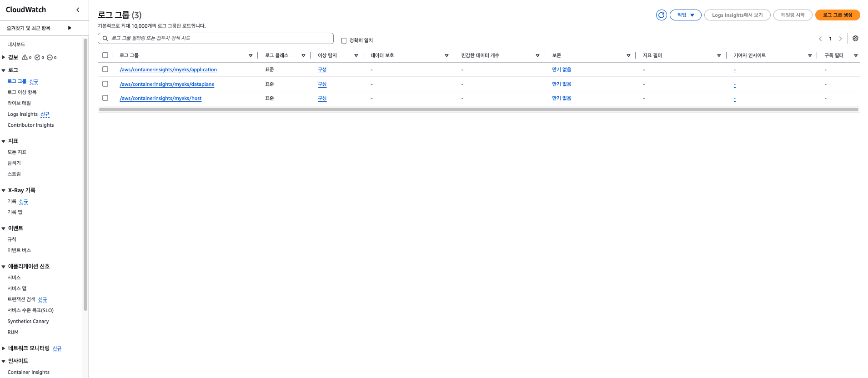This screenshot has height=378, width=868.
Task: Click the OK check alarm icon
Action: pos(38,57)
